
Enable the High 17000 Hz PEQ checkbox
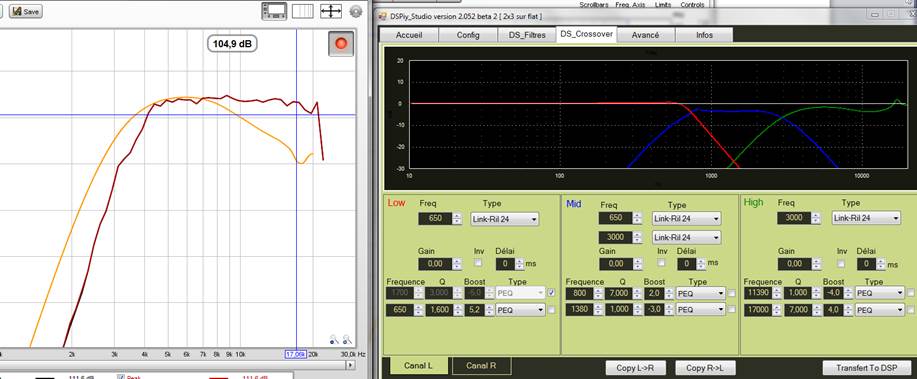click(x=911, y=309)
